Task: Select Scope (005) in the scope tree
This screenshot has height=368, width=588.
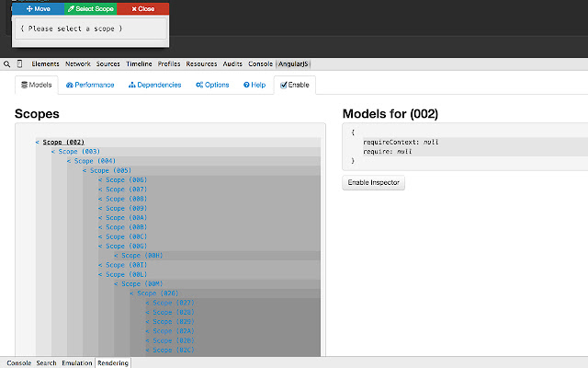Action: pos(110,170)
